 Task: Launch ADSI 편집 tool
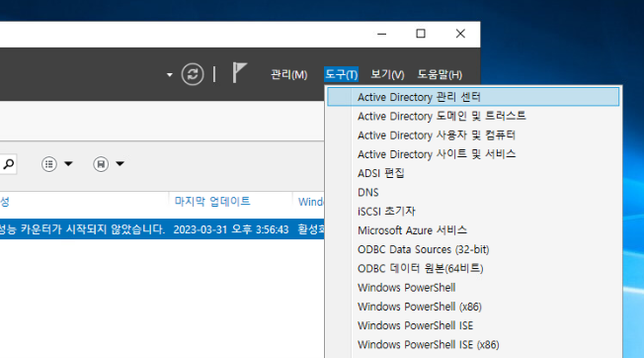point(473,173)
